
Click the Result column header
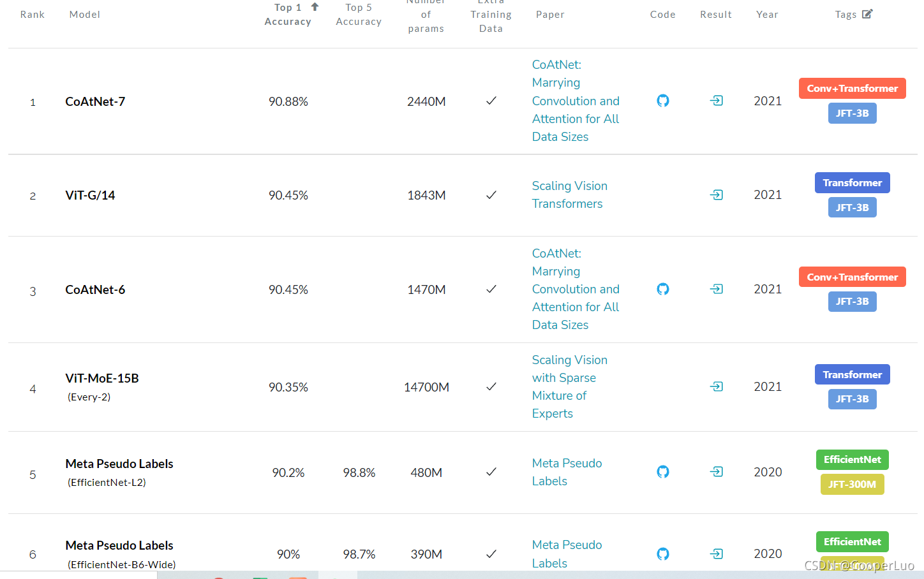[716, 15]
